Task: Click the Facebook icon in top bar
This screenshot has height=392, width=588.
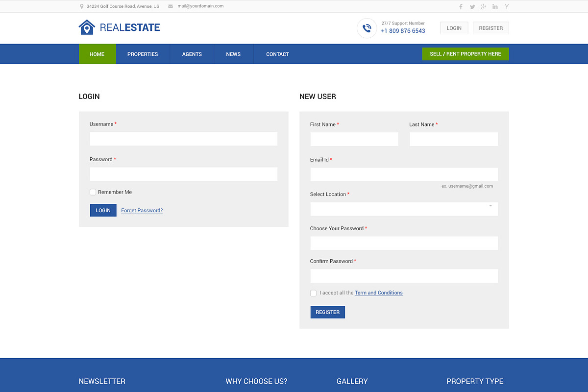Action: coord(461,6)
